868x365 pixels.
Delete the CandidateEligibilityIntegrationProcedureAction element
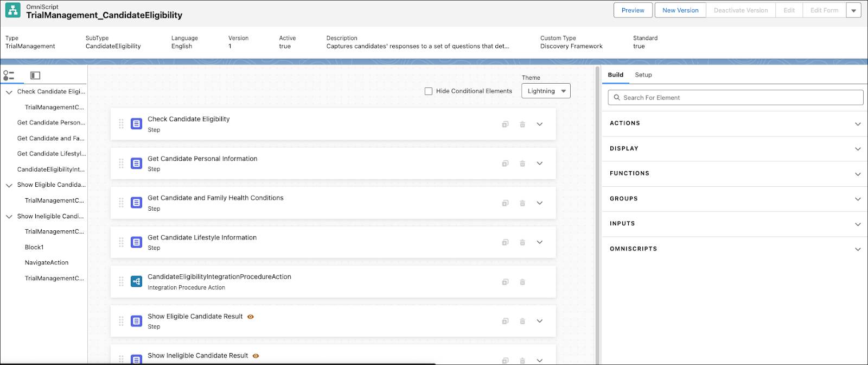[522, 282]
